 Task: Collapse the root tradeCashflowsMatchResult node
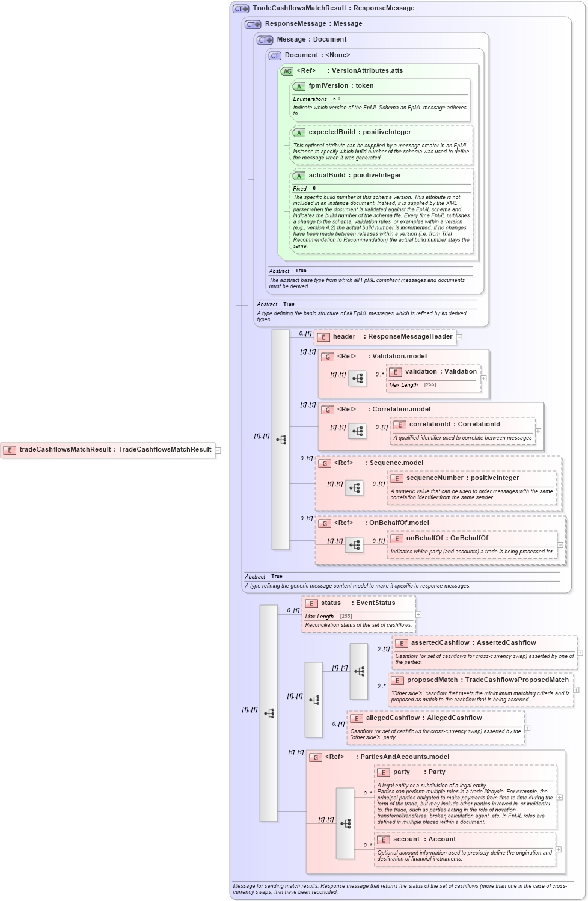pyautogui.click(x=218, y=450)
